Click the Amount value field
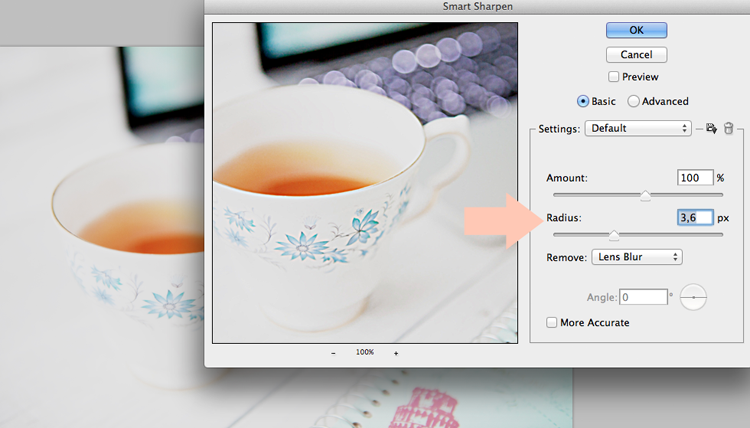Screen dimensions: 750x428 point(695,178)
